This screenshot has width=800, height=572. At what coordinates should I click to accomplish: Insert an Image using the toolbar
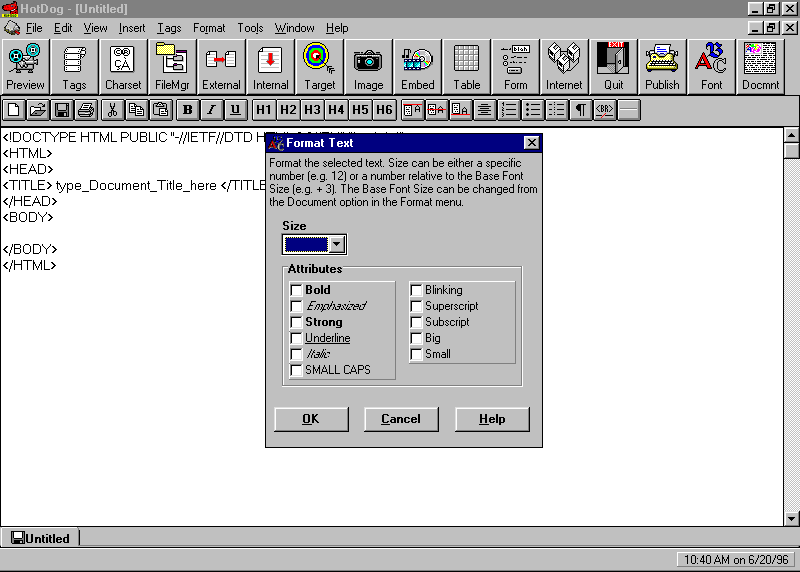pyautogui.click(x=368, y=67)
